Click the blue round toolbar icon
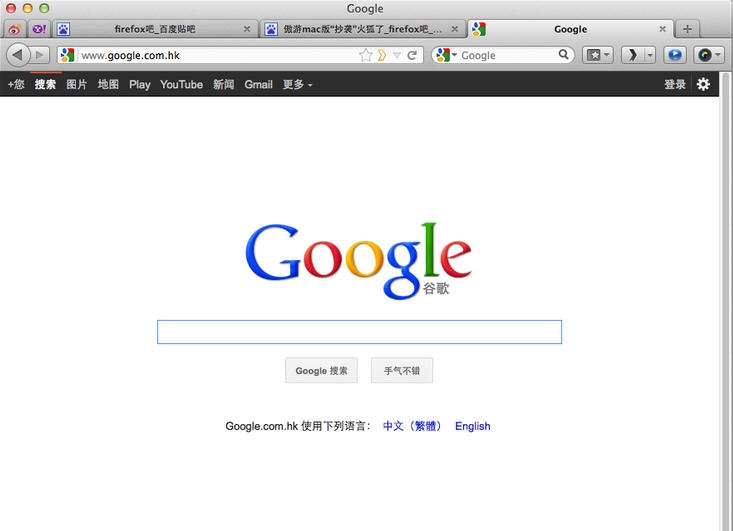 click(x=675, y=55)
